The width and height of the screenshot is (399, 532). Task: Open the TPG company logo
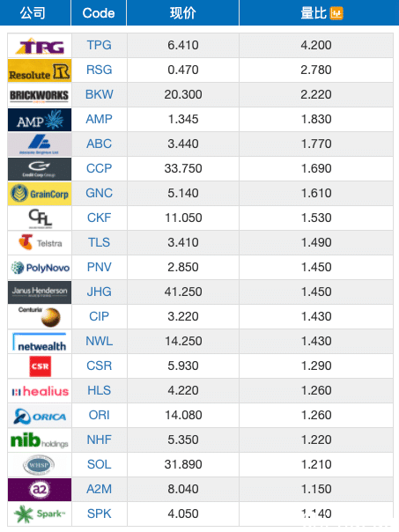tap(40, 46)
